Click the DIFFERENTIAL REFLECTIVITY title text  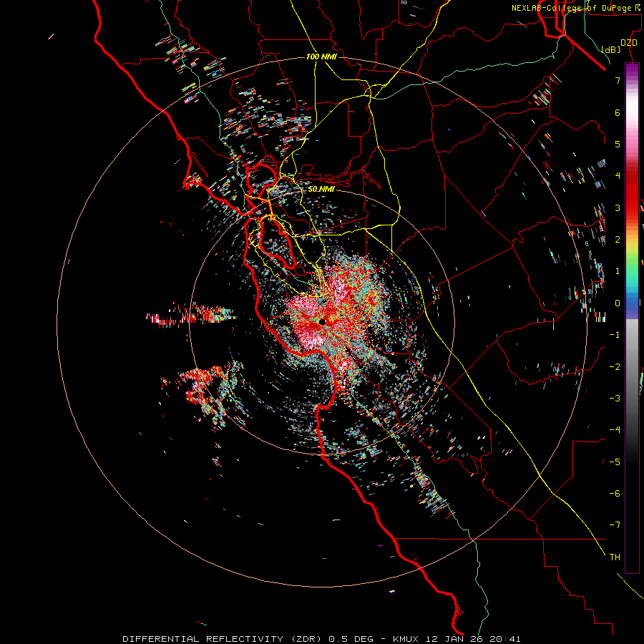[x=203, y=639]
